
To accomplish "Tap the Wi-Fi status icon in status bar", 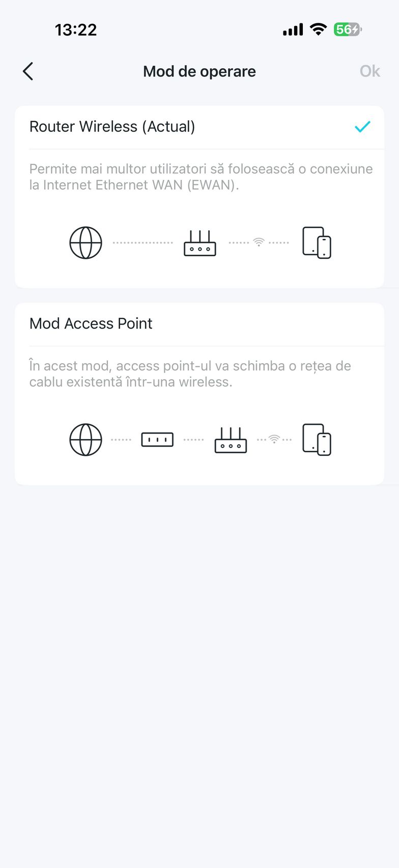I will tap(318, 30).
